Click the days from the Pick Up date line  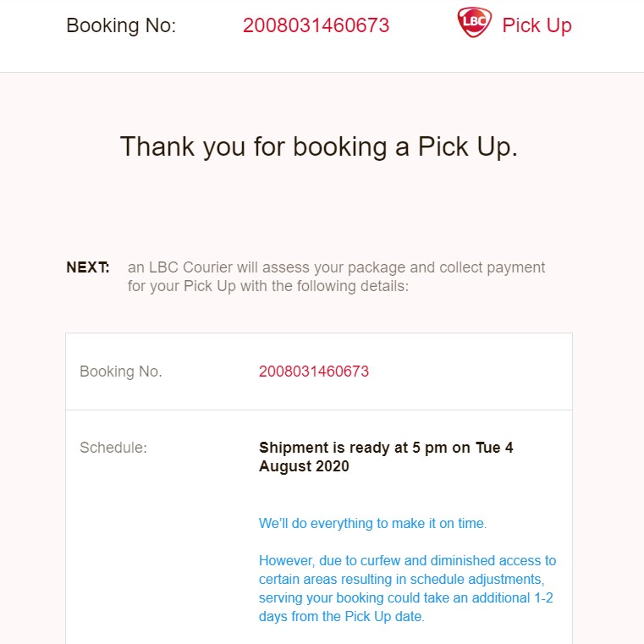coord(342,616)
